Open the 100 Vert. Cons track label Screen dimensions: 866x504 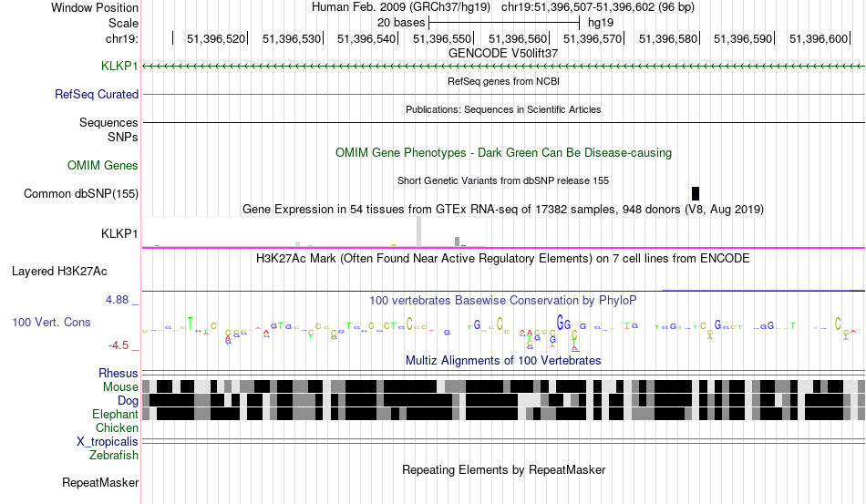point(51,323)
